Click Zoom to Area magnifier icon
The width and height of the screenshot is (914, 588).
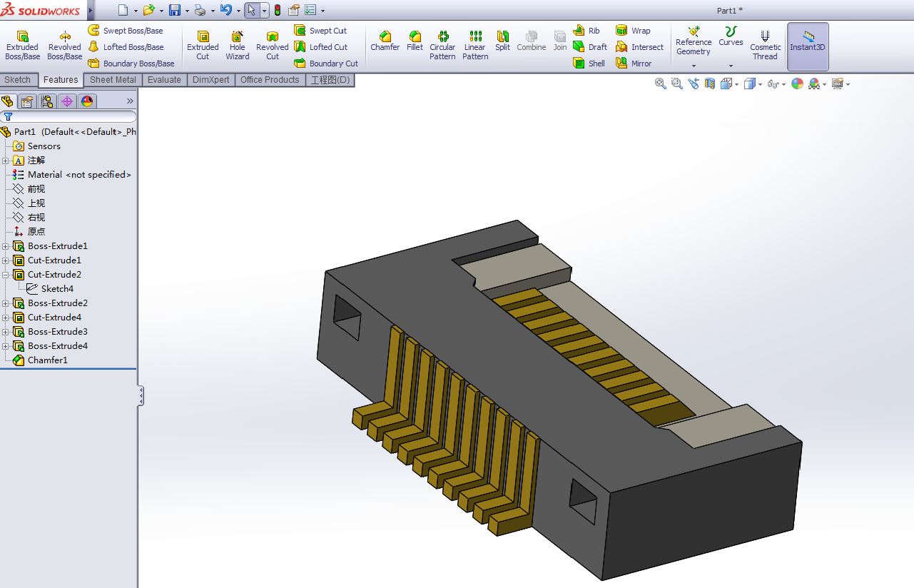pyautogui.click(x=677, y=83)
